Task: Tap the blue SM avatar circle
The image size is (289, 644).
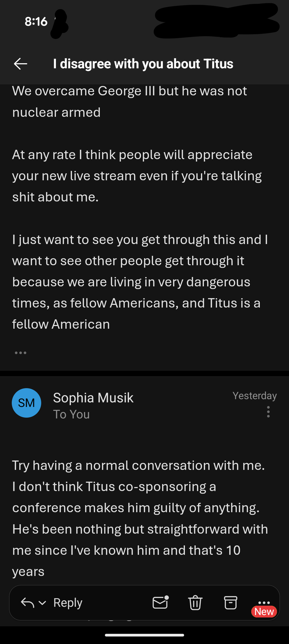Action: point(26,403)
